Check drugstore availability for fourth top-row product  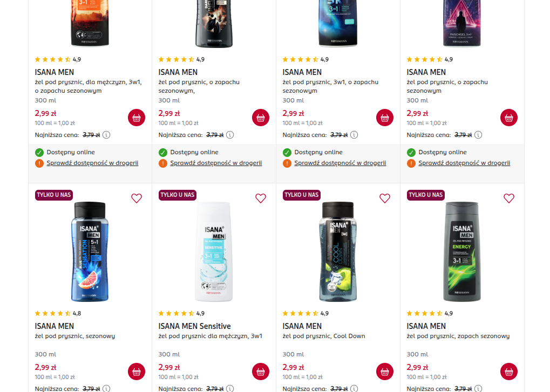pos(464,163)
